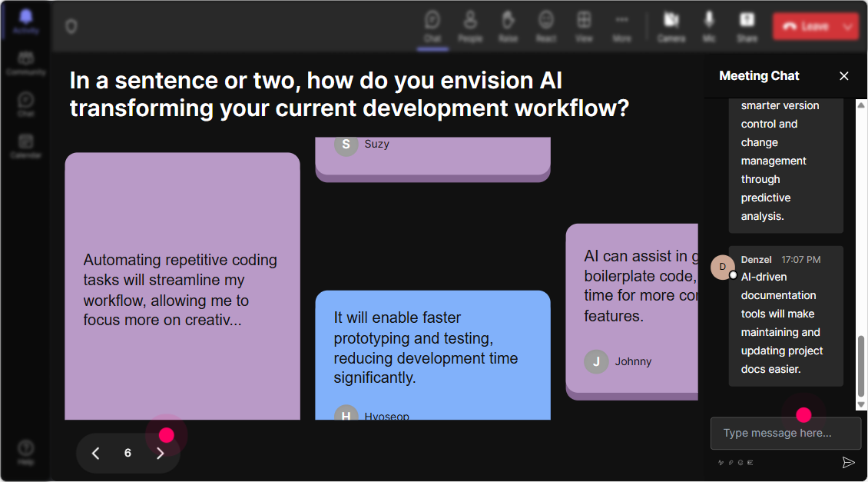
Task: Select the blue 'faster prototyping and testing' card
Action: click(x=433, y=355)
